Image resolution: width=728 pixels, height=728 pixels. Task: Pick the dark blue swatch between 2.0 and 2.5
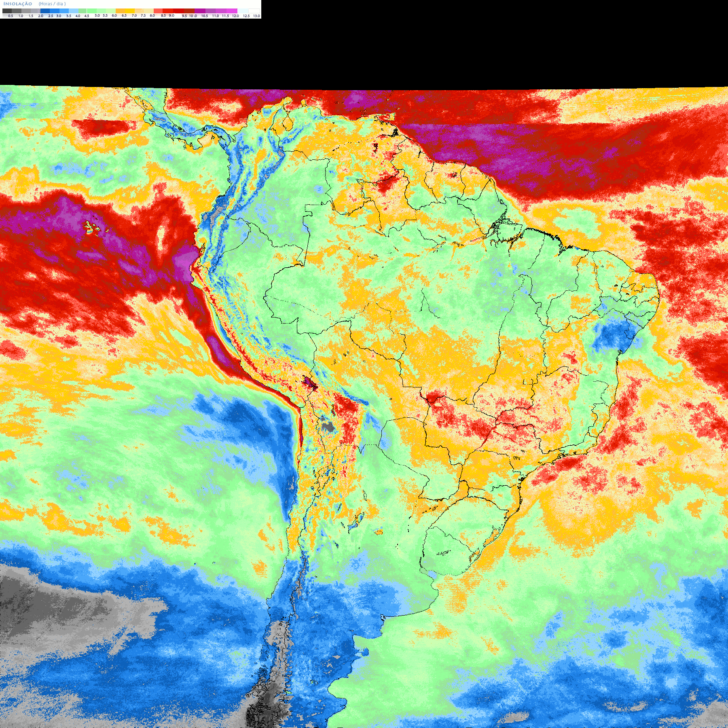click(45, 11)
